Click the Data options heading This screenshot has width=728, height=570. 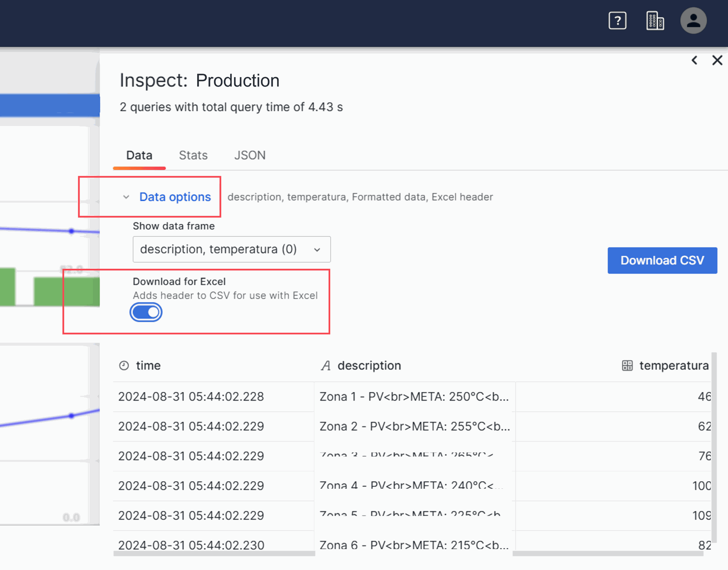click(175, 197)
